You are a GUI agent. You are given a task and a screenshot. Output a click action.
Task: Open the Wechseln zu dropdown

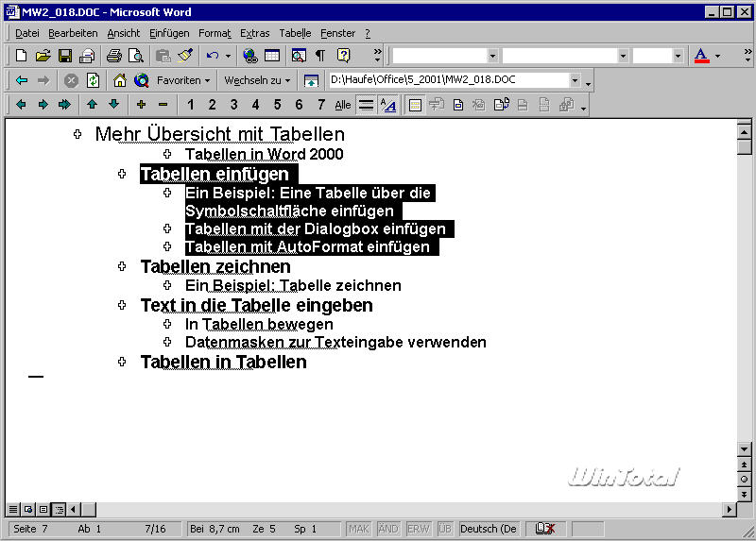coord(257,80)
